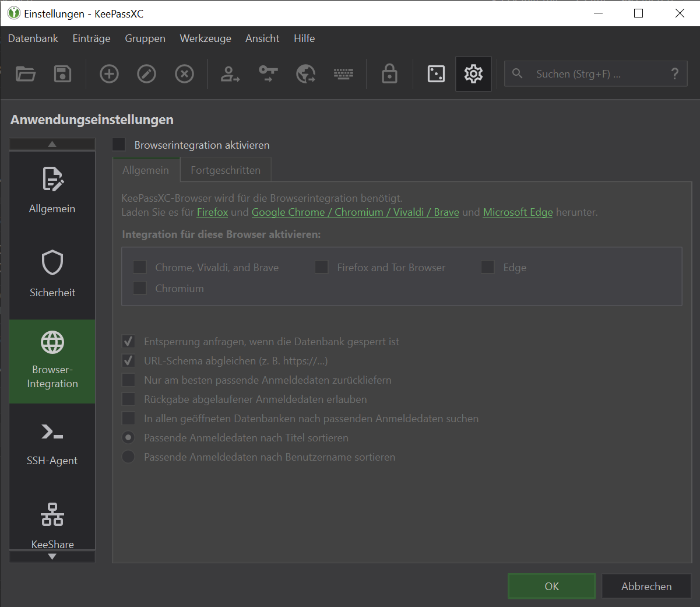700x607 pixels.
Task: Switch to the Allgemein tab
Action: [146, 170]
